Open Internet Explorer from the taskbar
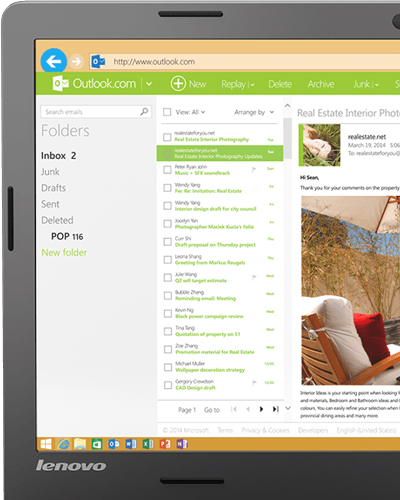400x500 pixels. (x=63, y=444)
